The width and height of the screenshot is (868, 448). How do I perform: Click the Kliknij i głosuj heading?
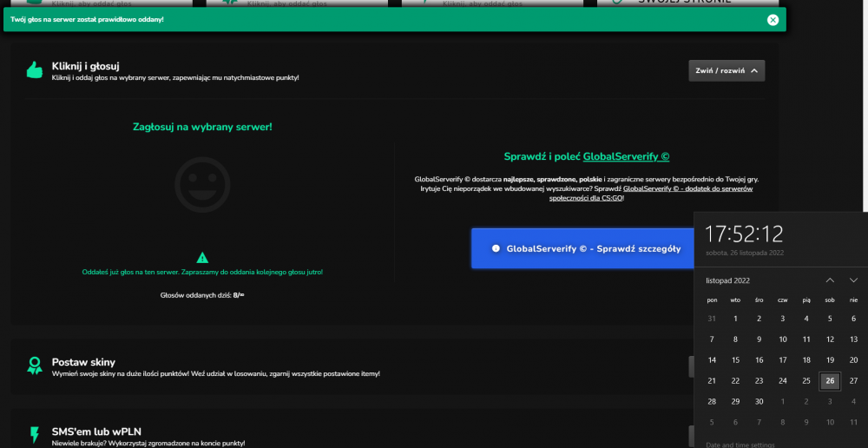(x=86, y=66)
